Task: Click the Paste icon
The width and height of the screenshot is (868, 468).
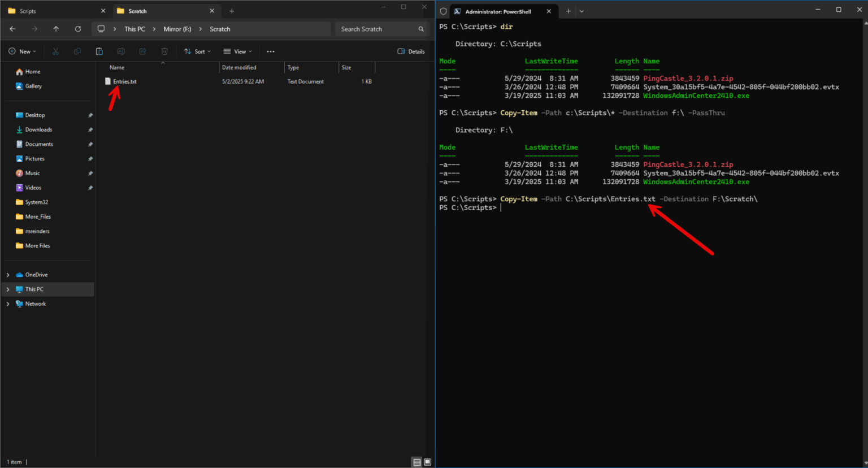Action: (x=99, y=51)
